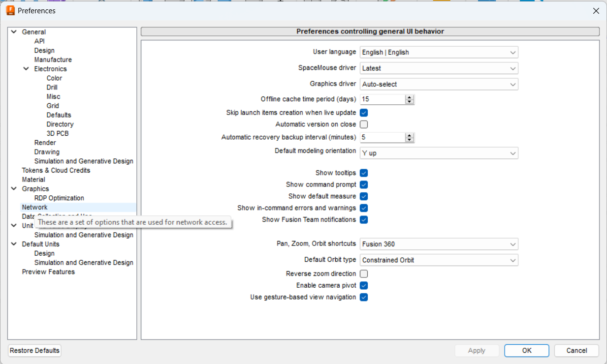607x364 pixels.
Task: Select 3D PCB preferences
Action: (x=58, y=133)
